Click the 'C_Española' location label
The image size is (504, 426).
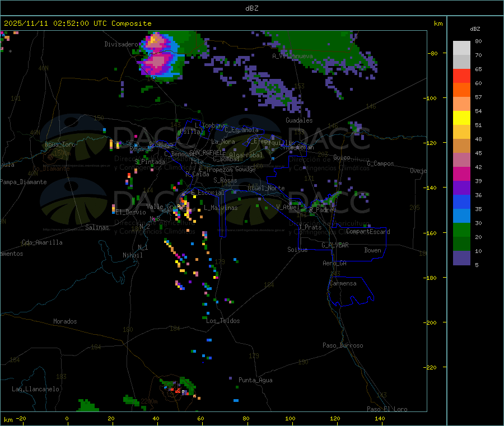pos(241,130)
